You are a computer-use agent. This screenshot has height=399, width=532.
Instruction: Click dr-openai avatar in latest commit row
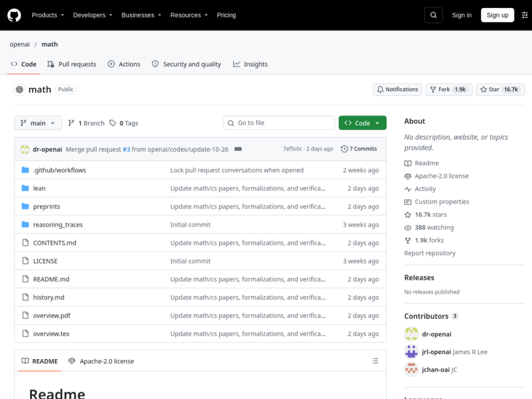(25, 149)
